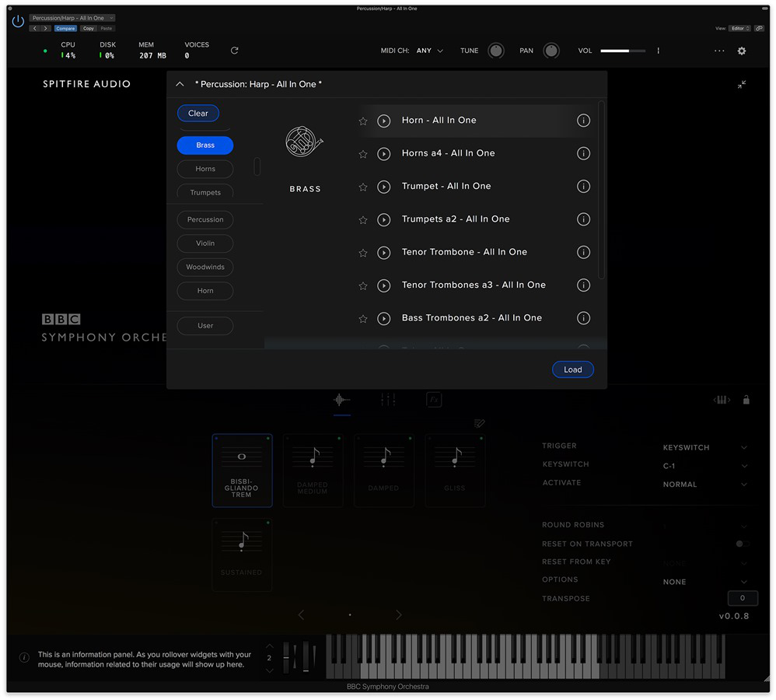Open the Round Robins dropdown

point(704,526)
